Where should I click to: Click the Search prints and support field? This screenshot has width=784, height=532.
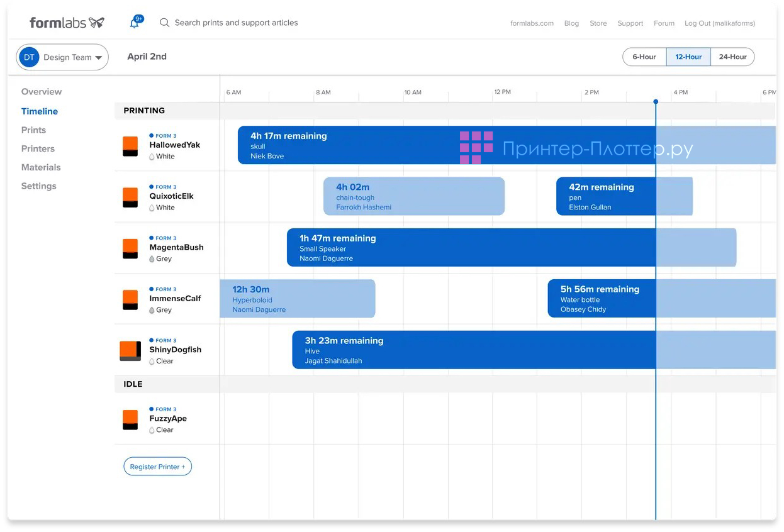click(236, 23)
